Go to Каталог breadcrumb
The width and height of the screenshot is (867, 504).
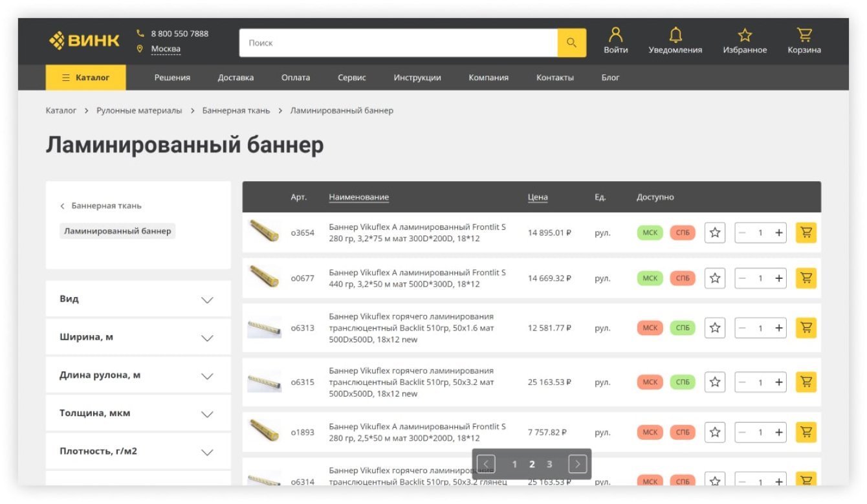click(x=61, y=111)
